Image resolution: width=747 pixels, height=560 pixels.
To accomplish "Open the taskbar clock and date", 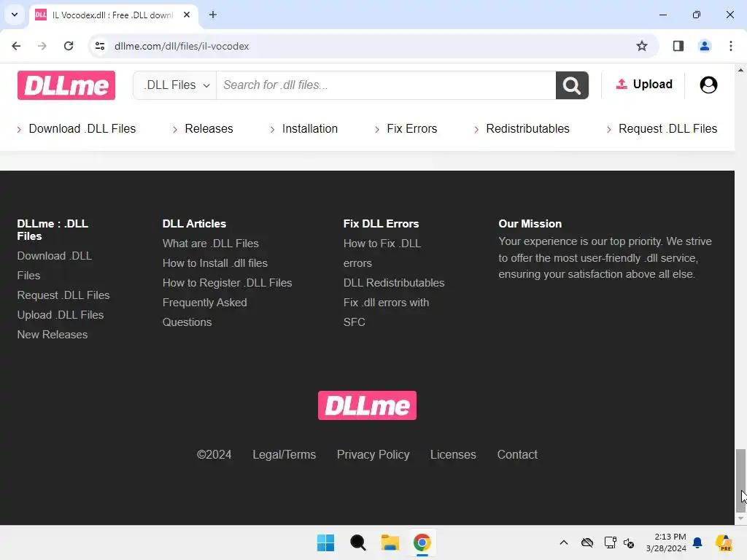I will click(x=666, y=542).
